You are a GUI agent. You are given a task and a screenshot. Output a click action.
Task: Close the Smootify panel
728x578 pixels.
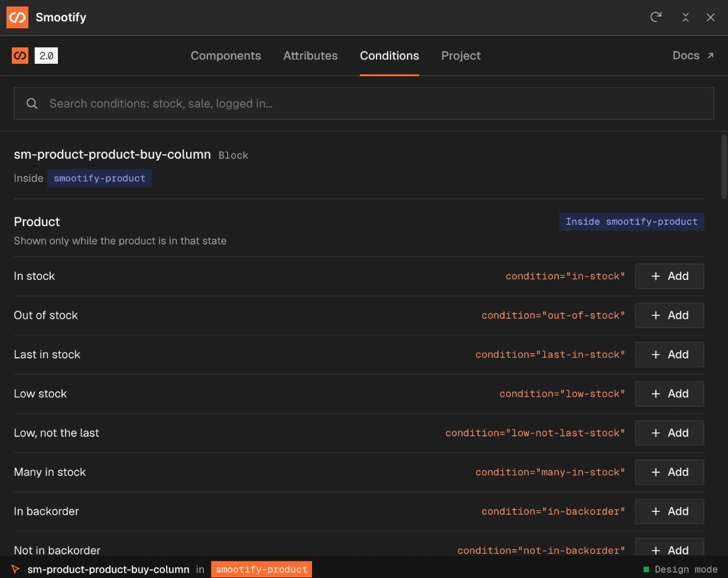click(711, 17)
